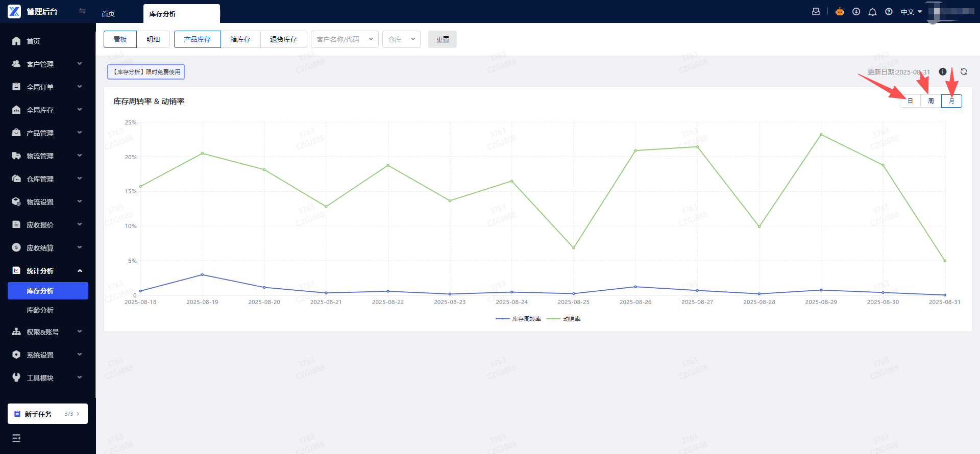Select 箱库存 inventory type

tap(240, 39)
